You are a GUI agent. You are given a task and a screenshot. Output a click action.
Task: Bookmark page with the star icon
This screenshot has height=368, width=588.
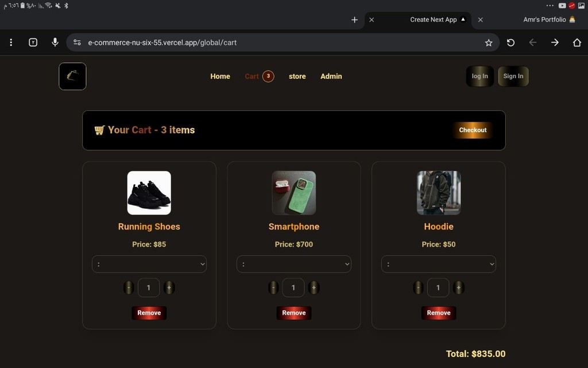488,43
